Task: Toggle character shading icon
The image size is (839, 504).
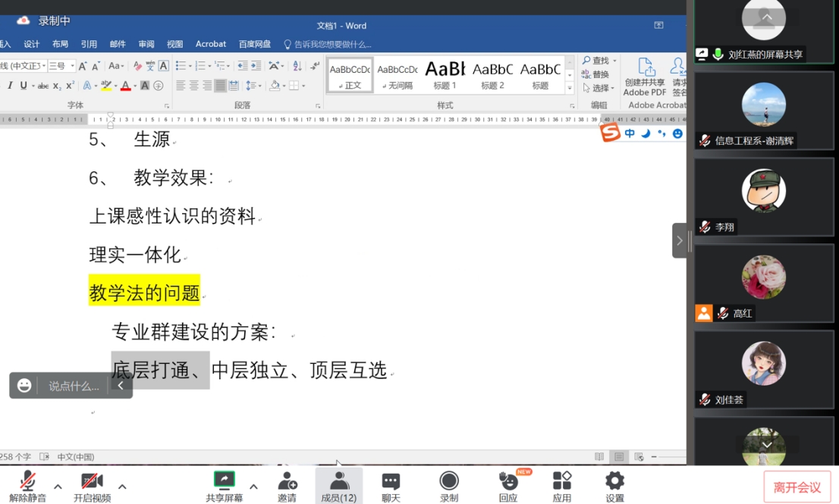Action: coord(144,86)
